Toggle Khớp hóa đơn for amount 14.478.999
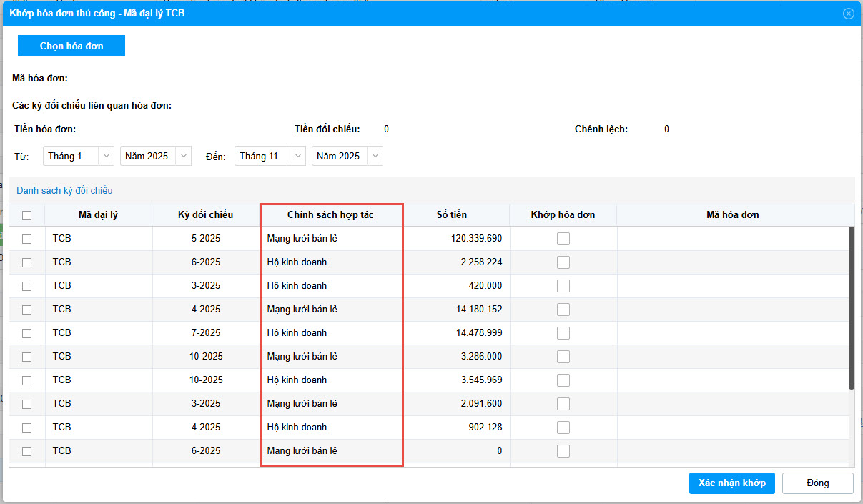This screenshot has height=504, width=863. pyautogui.click(x=563, y=333)
